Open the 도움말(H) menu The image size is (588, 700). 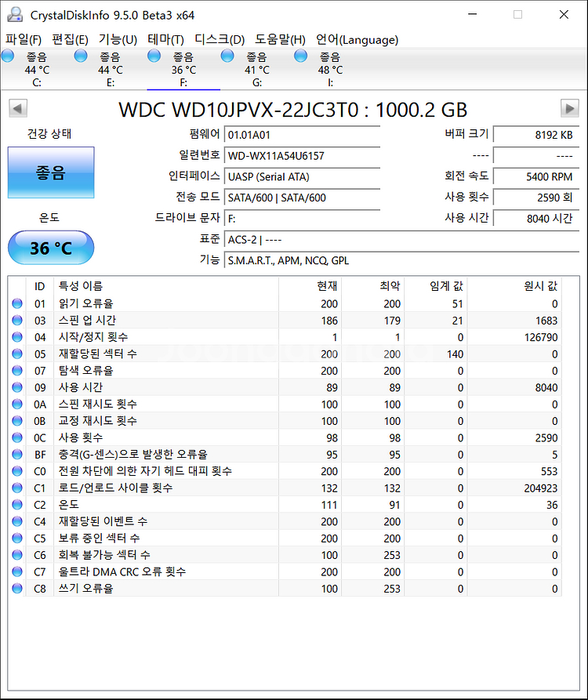[x=280, y=40]
